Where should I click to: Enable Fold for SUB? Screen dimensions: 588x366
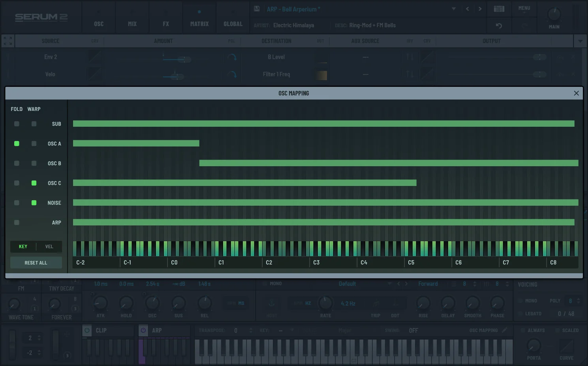(x=17, y=124)
